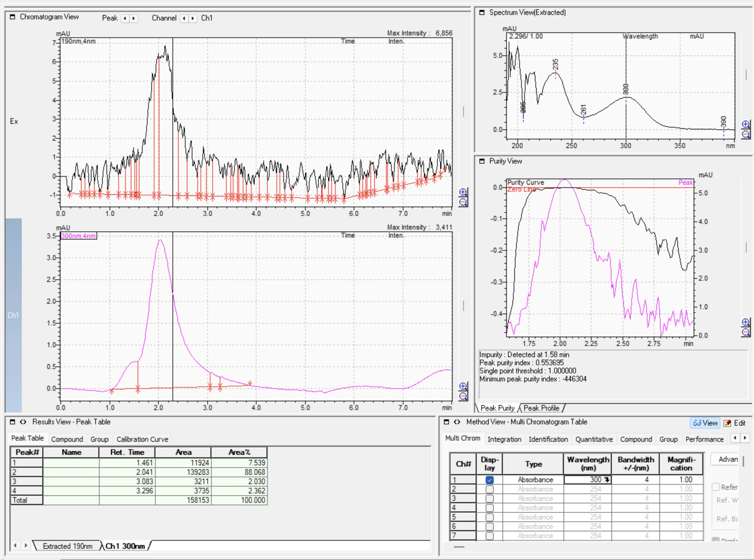This screenshot has height=560, width=754.
Task: Select the Ex chromatogram side label
Action: point(14,121)
